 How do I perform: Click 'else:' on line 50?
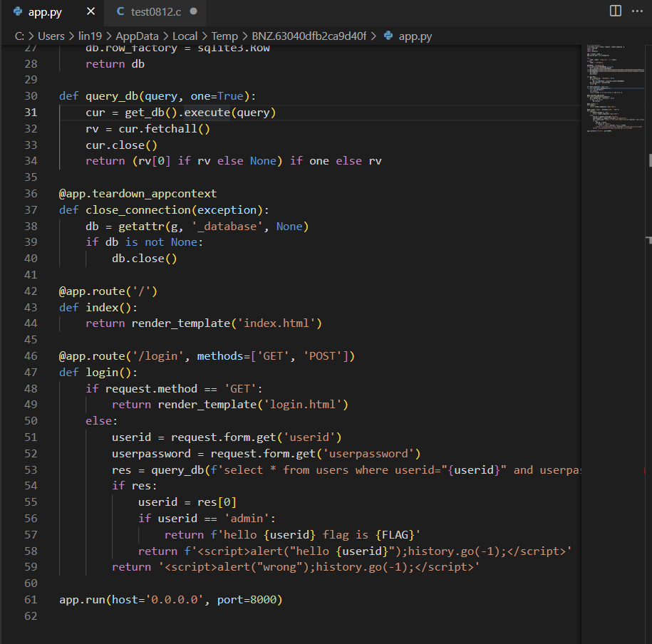[101, 421]
